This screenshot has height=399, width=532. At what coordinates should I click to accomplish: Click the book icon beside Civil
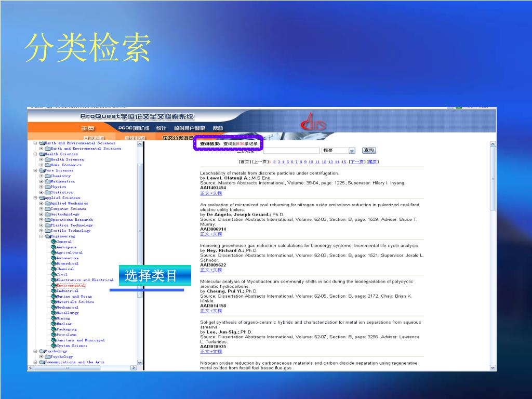pyautogui.click(x=54, y=274)
